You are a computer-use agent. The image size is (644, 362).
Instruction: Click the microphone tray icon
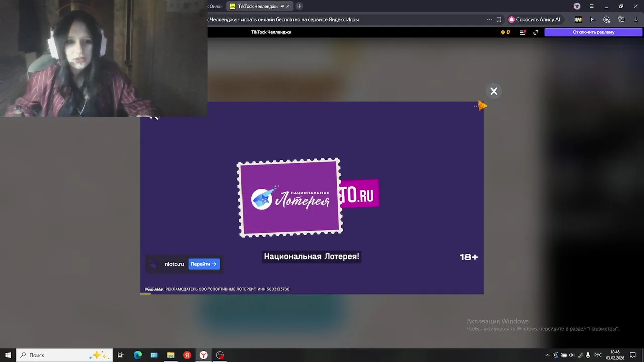[x=588, y=355]
